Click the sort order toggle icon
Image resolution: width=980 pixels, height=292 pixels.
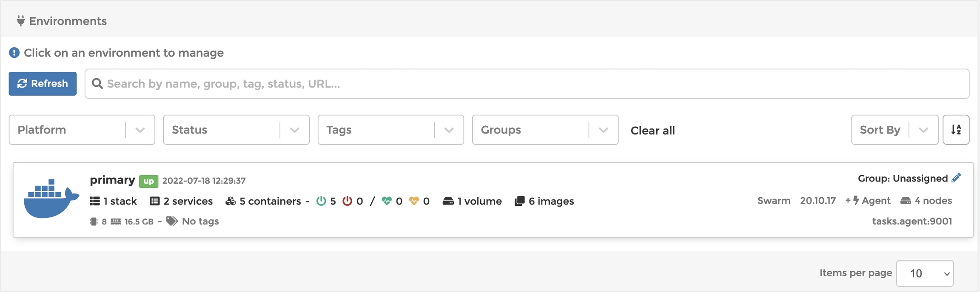point(956,130)
